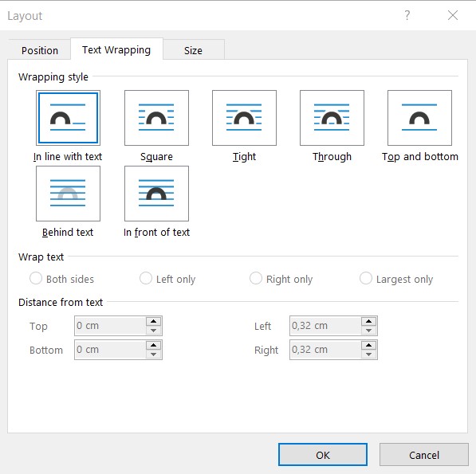Click the 'In line with text' label
This screenshot has height=474, width=476.
pos(68,156)
